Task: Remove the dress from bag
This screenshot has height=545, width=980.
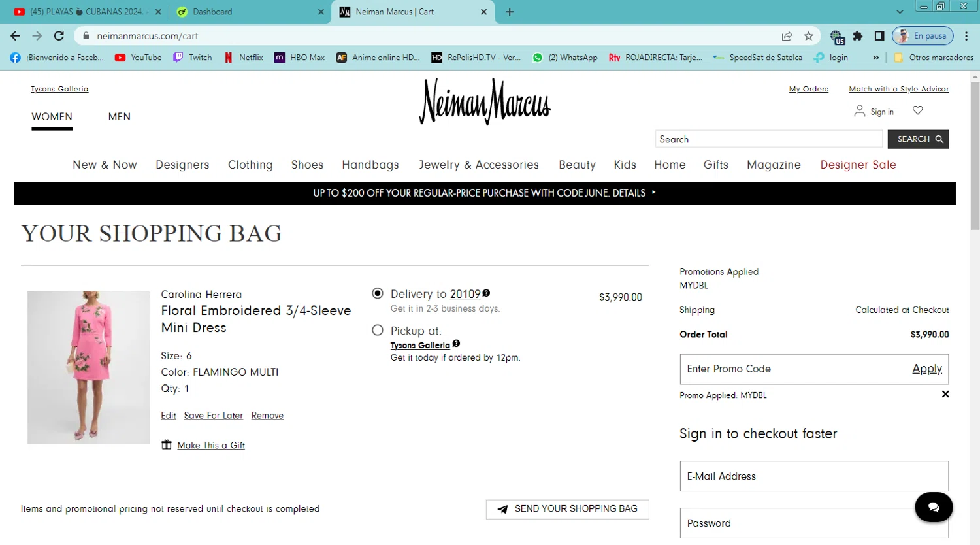Action: pyautogui.click(x=267, y=416)
